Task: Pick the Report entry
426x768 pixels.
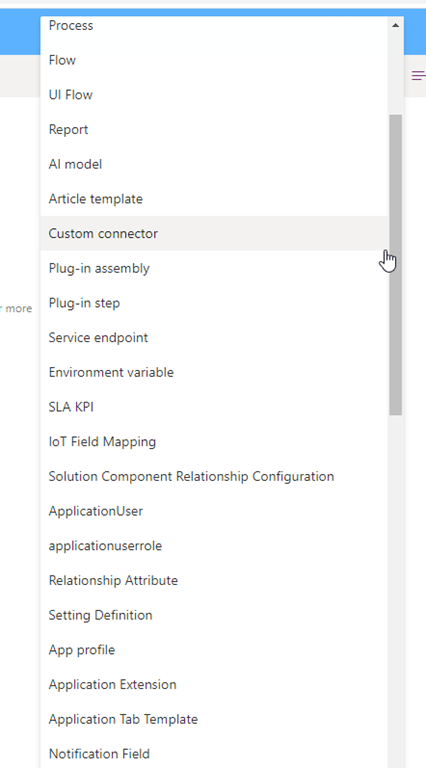Action: point(214,129)
